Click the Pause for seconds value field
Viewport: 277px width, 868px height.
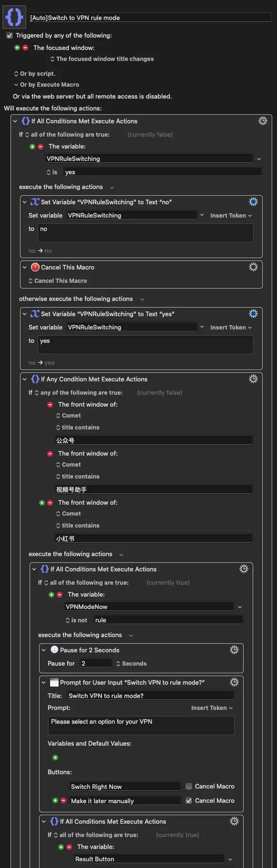(x=96, y=663)
